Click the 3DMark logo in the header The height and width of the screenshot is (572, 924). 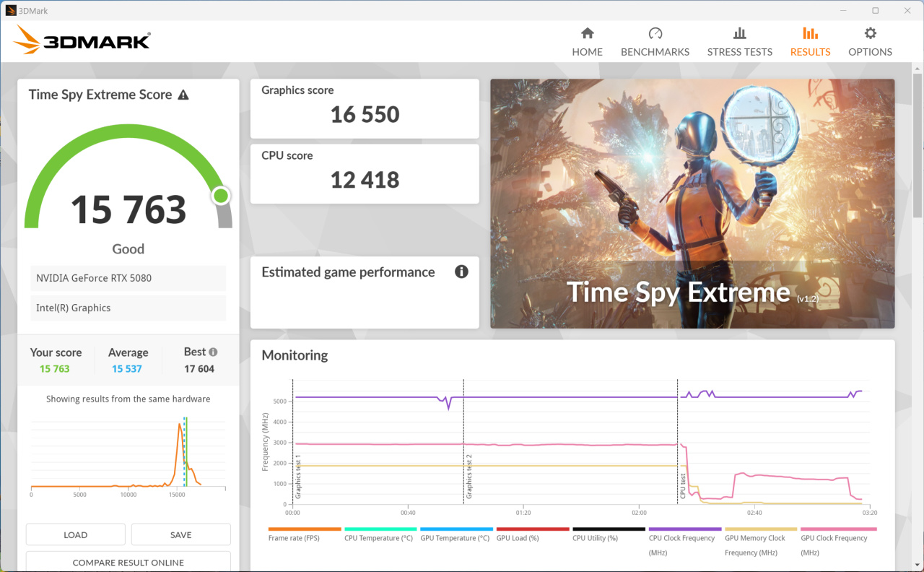point(82,40)
